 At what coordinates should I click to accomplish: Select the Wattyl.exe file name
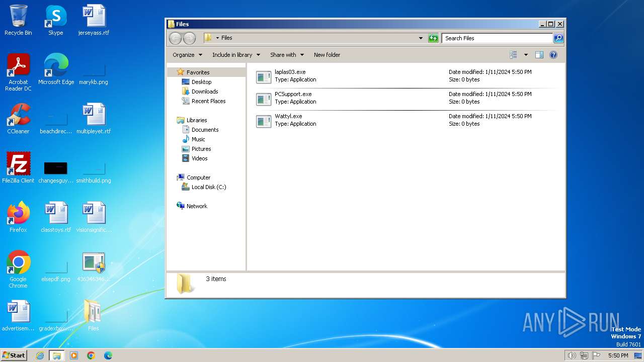click(x=288, y=116)
